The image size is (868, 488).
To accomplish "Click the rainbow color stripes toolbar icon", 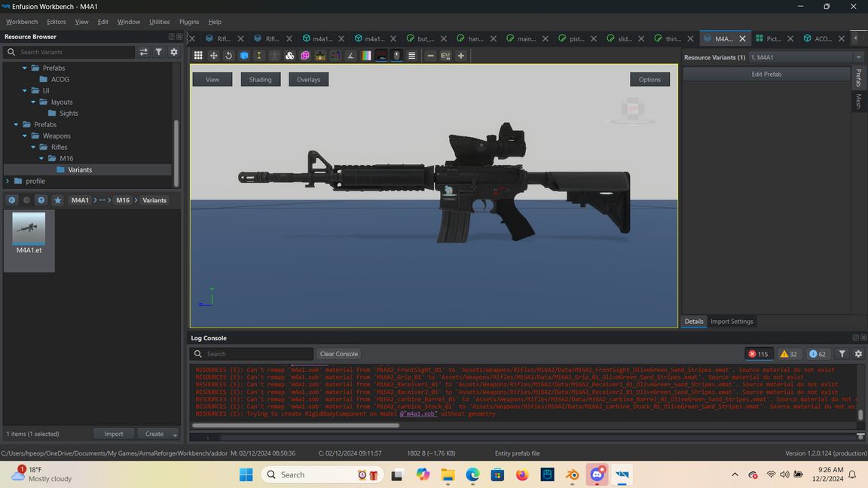I will click(x=366, y=56).
